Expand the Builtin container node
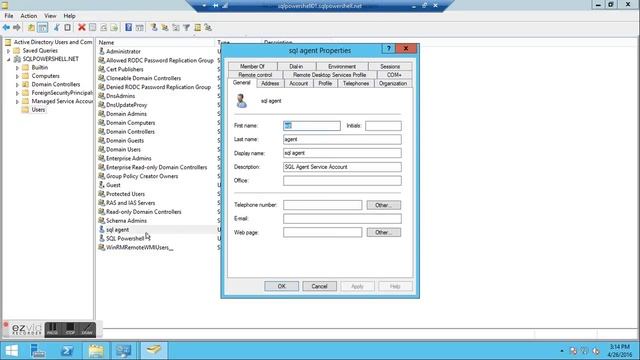 (17, 68)
